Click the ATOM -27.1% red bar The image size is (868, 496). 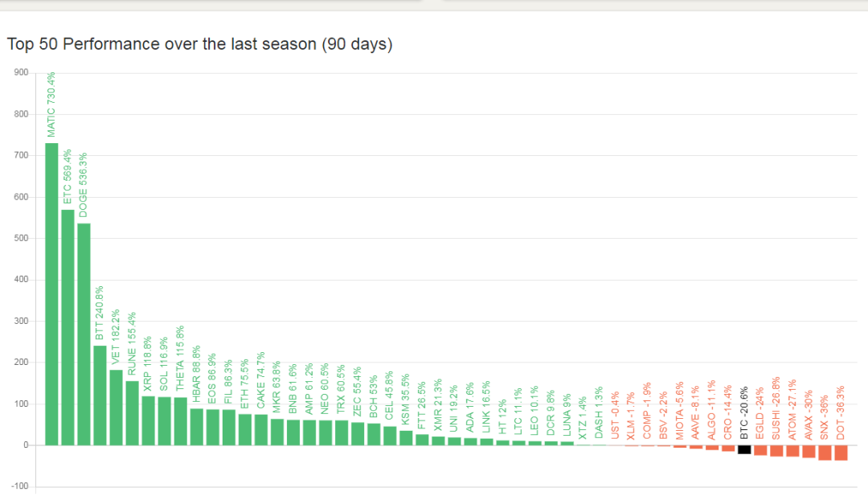(x=792, y=451)
